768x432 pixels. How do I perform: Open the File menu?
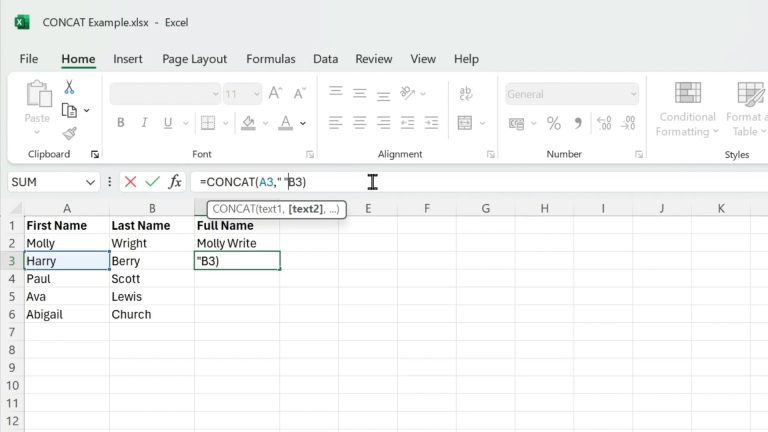click(29, 59)
